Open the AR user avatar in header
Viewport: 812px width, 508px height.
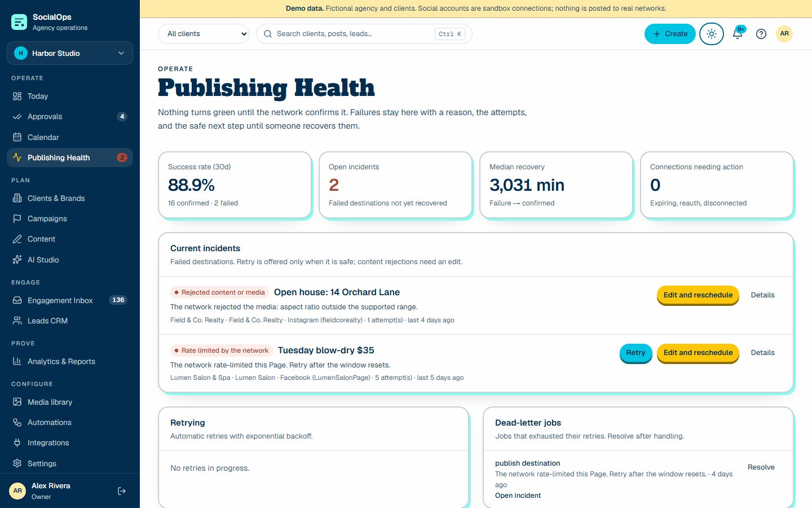tap(784, 34)
